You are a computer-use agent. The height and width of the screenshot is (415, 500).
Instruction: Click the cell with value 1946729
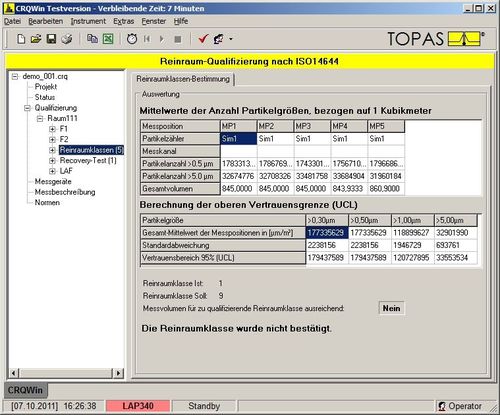413,245
